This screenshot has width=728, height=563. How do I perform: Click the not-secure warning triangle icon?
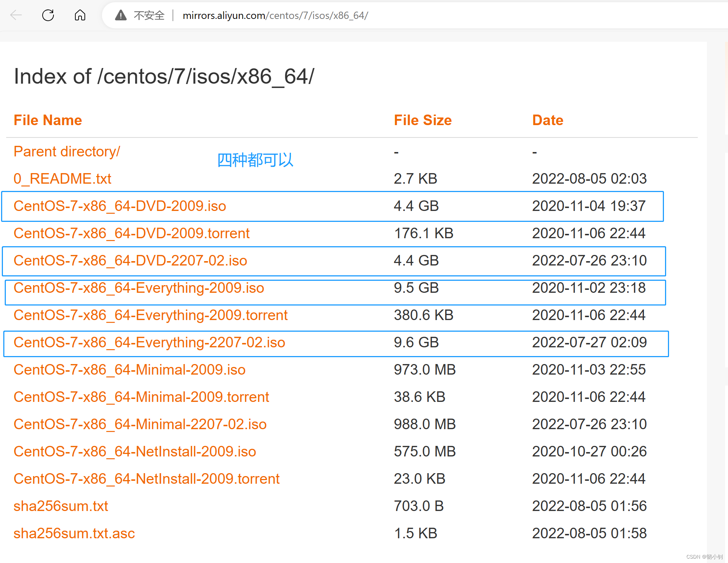click(x=121, y=15)
